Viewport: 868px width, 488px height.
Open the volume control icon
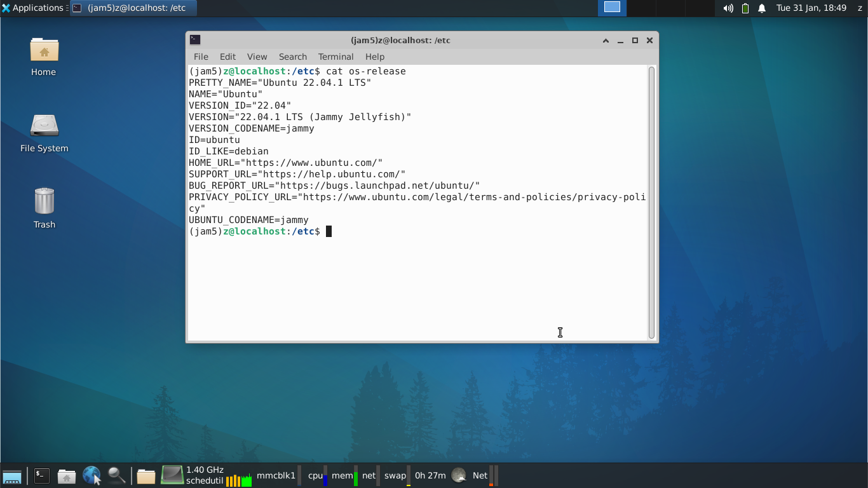point(728,8)
